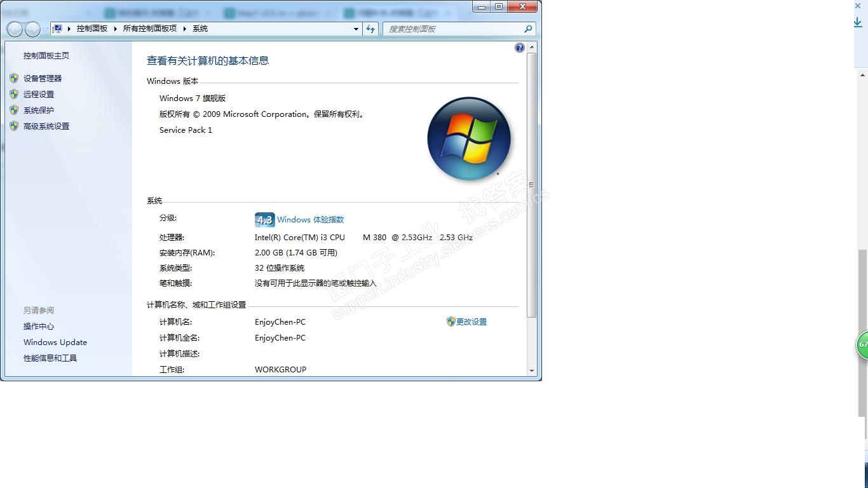Open the recent pages arrow beside Forward
This screenshot has width=868, height=488.
(x=45, y=30)
